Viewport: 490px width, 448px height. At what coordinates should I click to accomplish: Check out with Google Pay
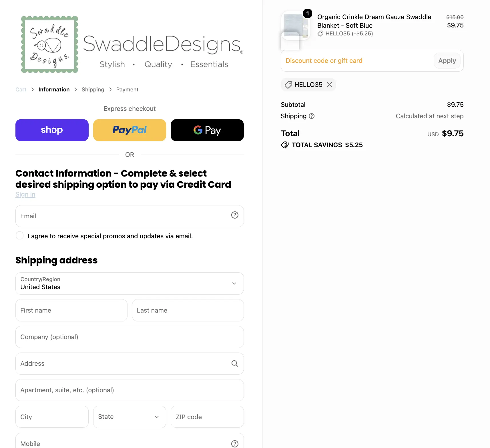pyautogui.click(x=207, y=130)
